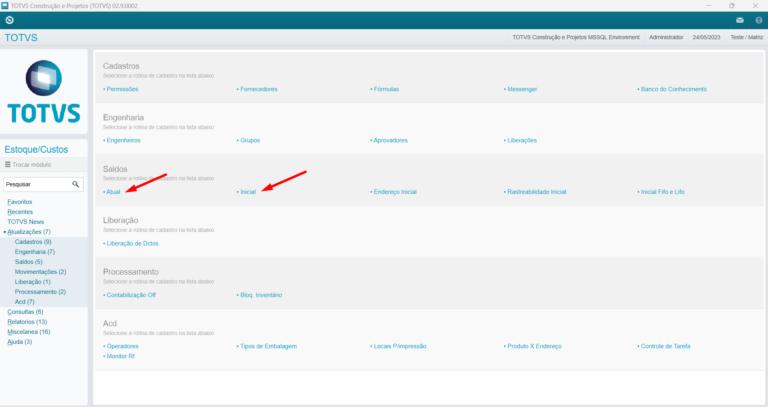The height and width of the screenshot is (407, 768).
Task: Click the application icon in the title bar
Action: click(x=7, y=5)
